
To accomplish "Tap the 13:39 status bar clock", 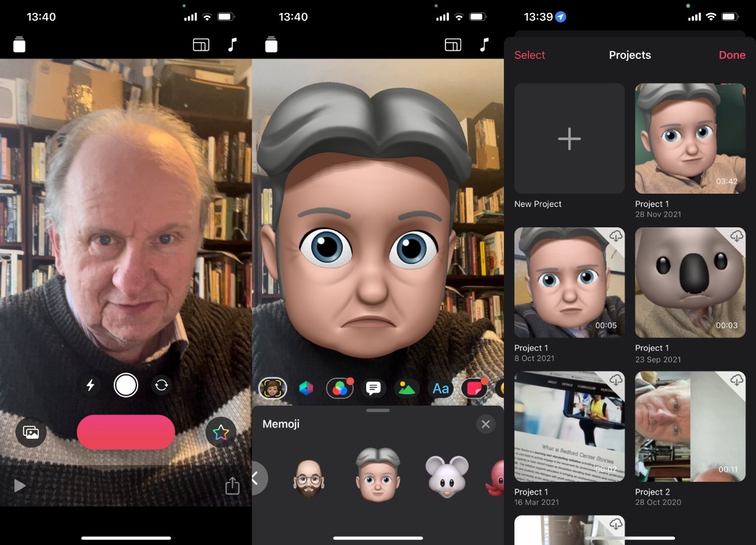I will pyautogui.click(x=538, y=17).
